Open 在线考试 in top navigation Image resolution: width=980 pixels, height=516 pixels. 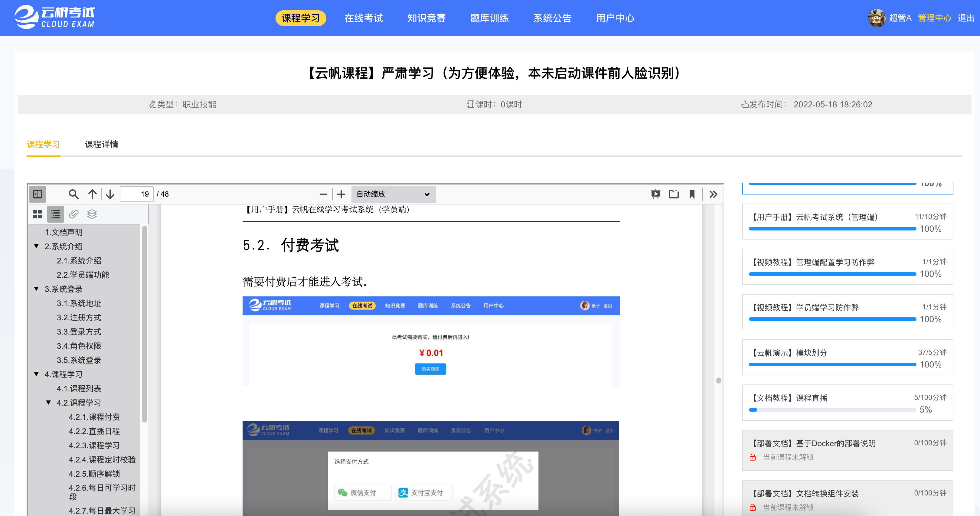coord(363,18)
